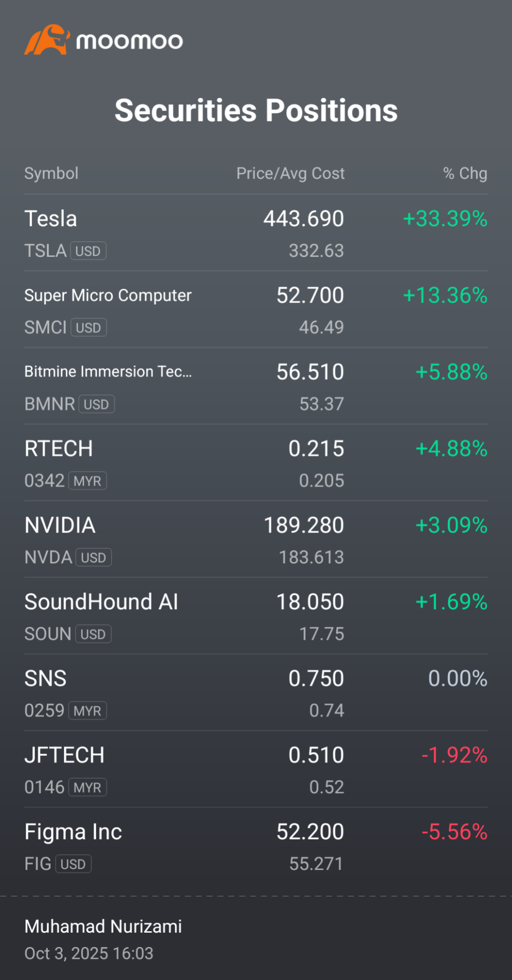Tap the USD badge next to SMCI

point(89,327)
